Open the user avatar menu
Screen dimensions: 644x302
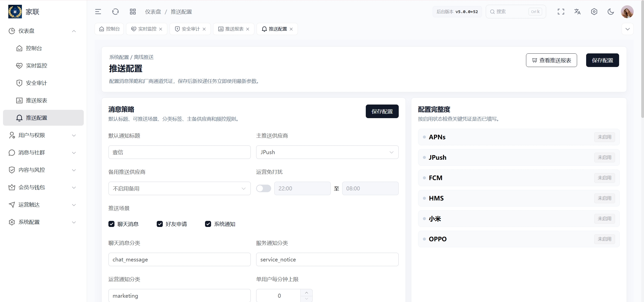(627, 12)
